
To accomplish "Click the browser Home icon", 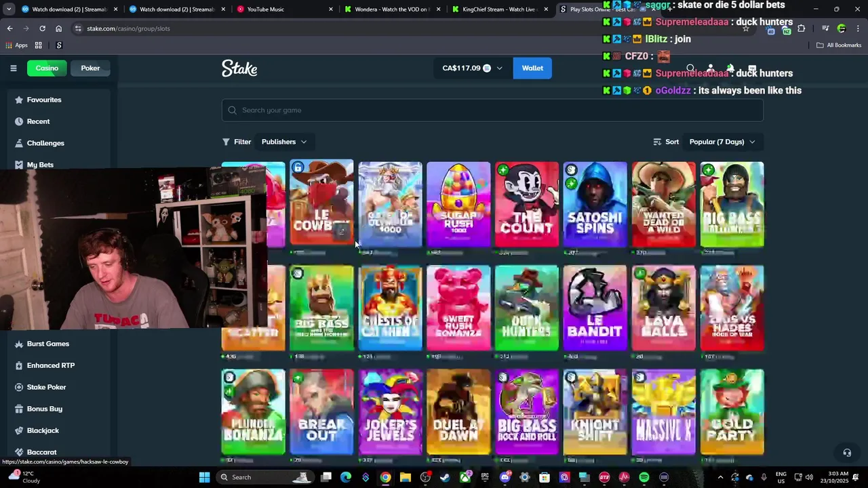I will [x=58, y=28].
